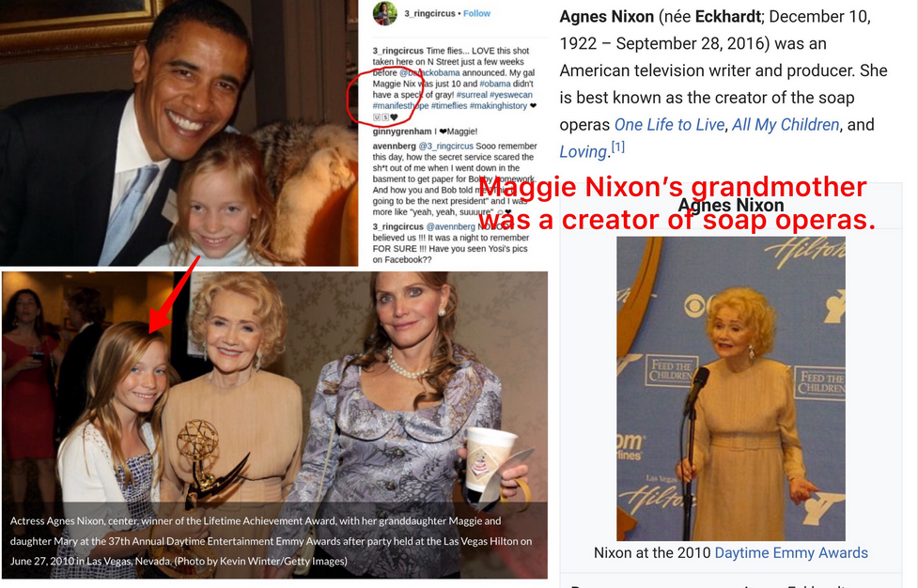Open the @barackobama mention link
Screen dimensions: 918x588
429,73
